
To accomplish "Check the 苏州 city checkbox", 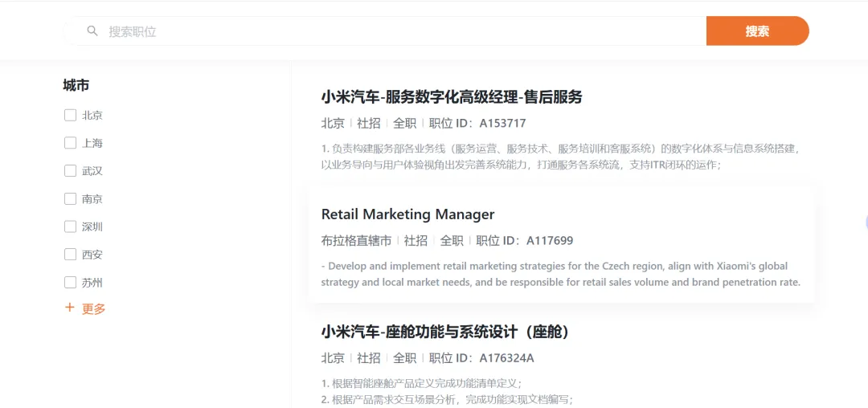I will click(x=70, y=283).
